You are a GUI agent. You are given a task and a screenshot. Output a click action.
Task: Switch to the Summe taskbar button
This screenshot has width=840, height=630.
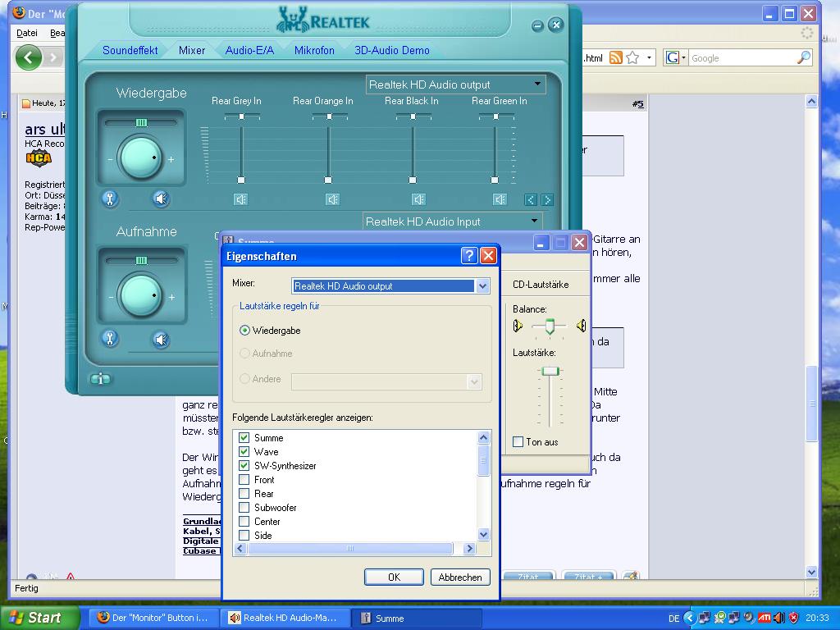coord(417,618)
